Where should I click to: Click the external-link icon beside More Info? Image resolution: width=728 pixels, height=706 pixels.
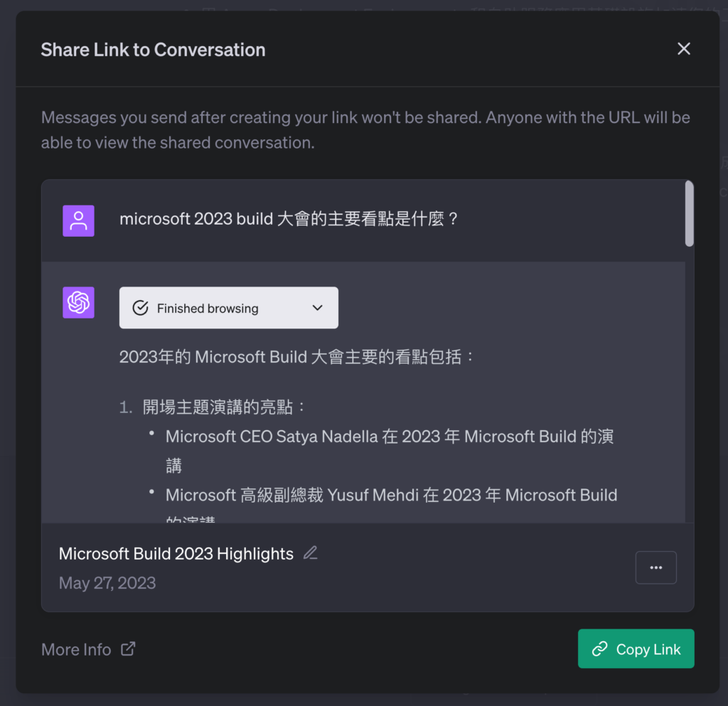click(128, 648)
